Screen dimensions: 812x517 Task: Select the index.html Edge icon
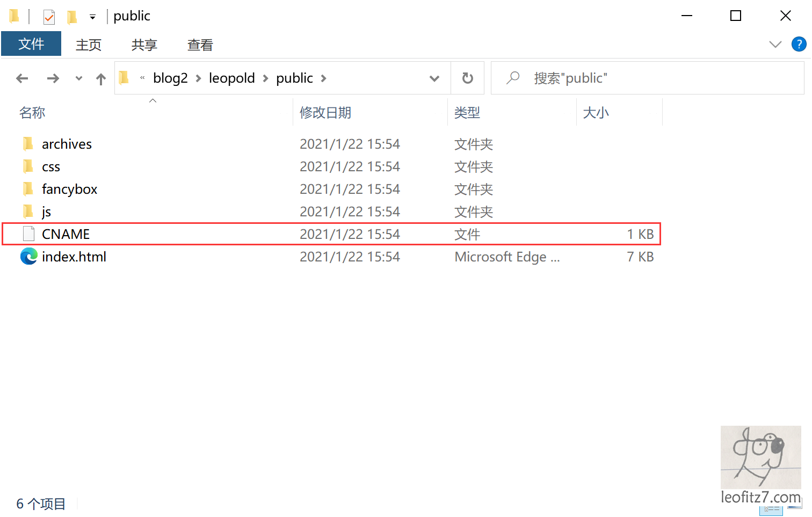[x=28, y=257]
